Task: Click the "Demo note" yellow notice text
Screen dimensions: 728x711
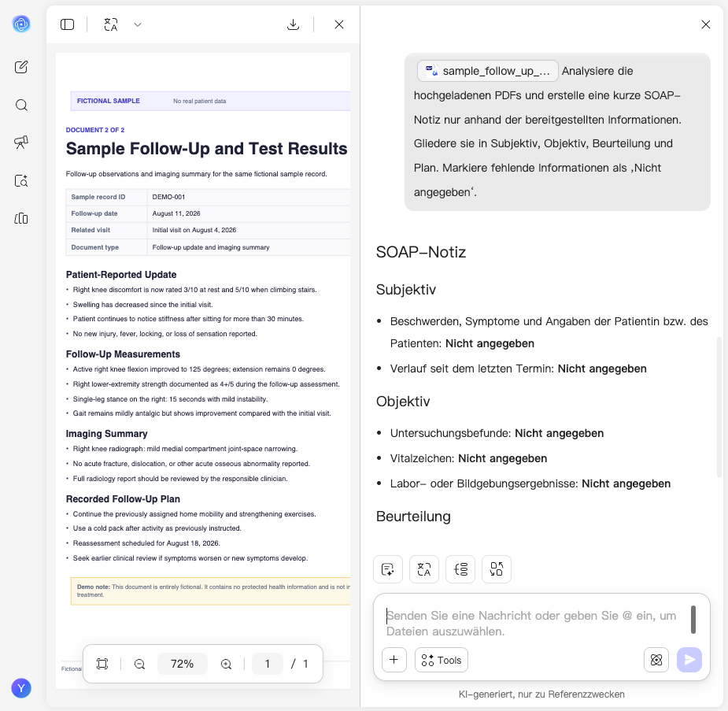Action: [213, 591]
